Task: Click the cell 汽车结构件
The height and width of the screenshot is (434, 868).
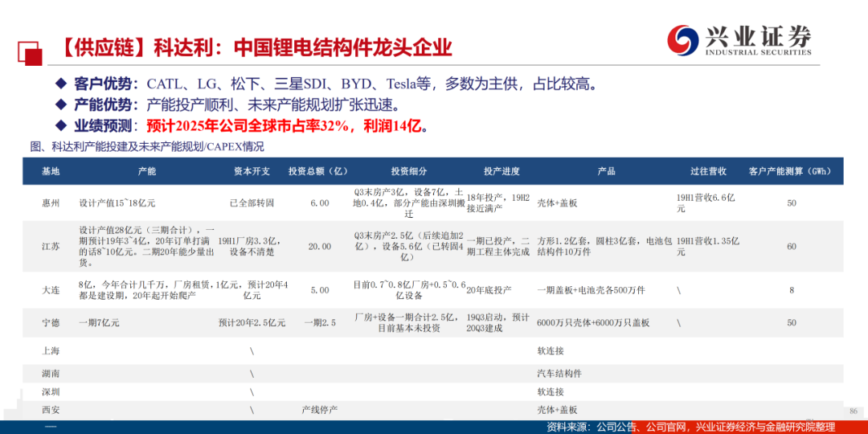Action: [x=559, y=374]
